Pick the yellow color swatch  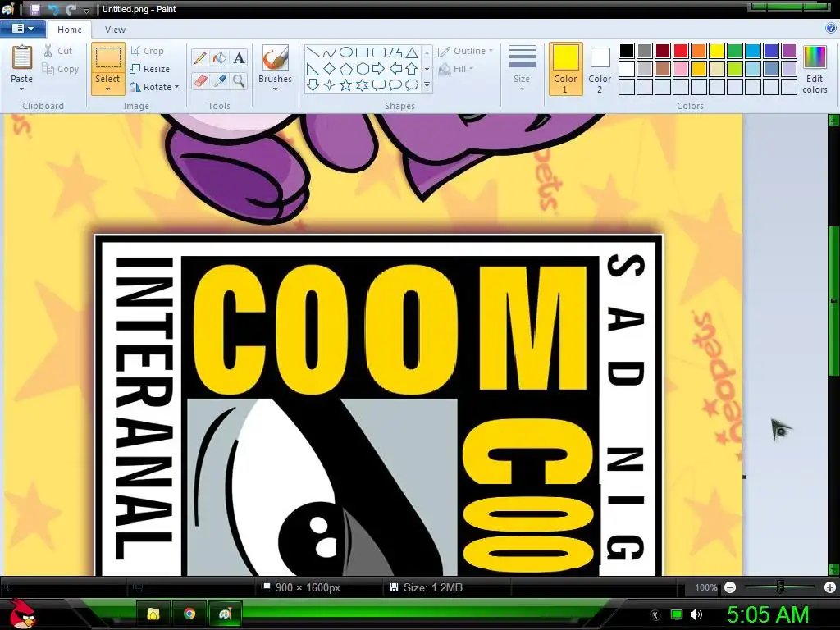pos(717,51)
